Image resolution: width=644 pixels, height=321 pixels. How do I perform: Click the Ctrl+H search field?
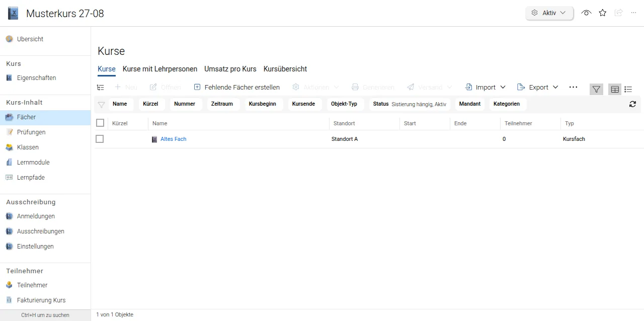click(45, 315)
